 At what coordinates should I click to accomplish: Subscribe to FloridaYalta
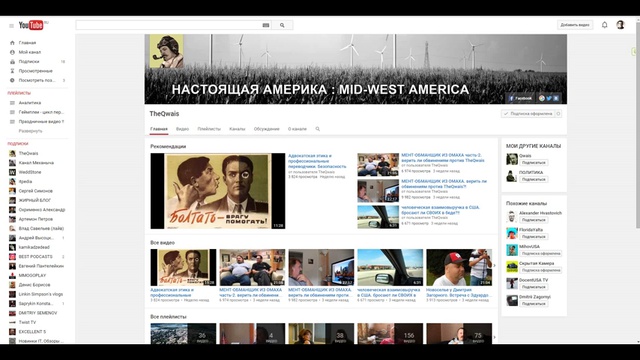[x=533, y=237]
